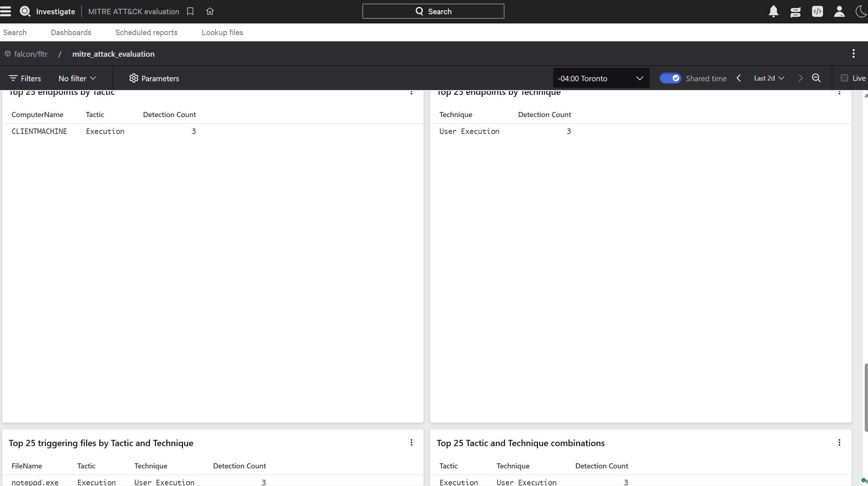Click the top Search input field
Image resolution: width=868 pixels, height=486 pixels.
point(433,11)
